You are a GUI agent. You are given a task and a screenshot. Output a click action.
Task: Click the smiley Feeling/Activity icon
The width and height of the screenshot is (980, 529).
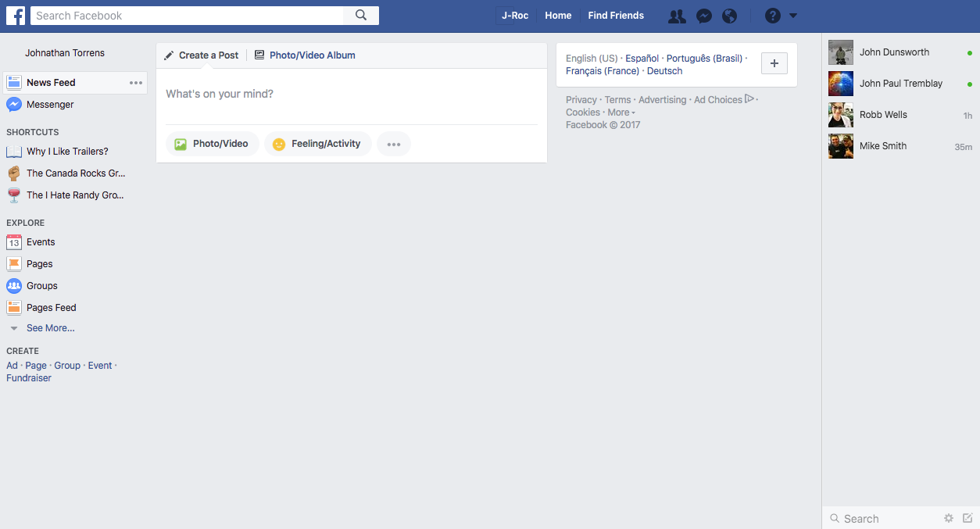pos(279,144)
